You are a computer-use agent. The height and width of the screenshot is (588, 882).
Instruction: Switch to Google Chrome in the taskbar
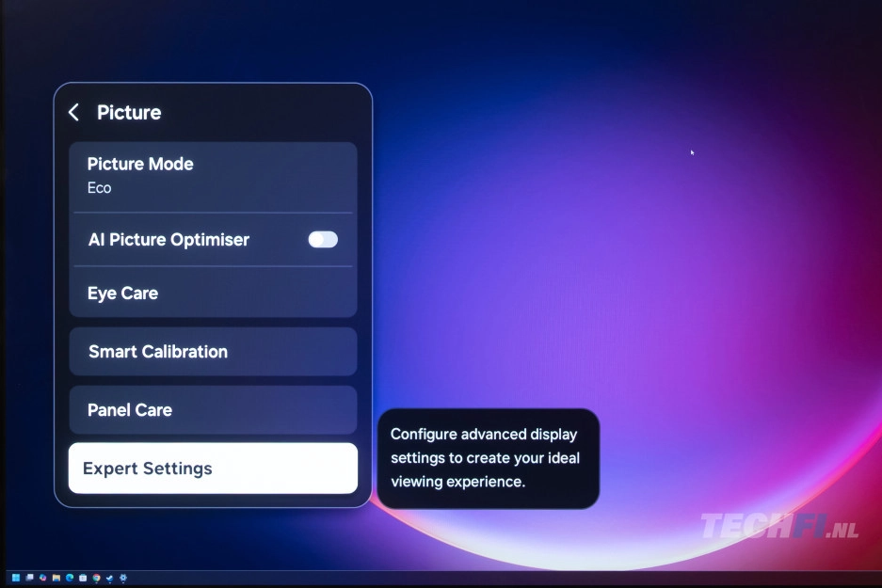point(96,578)
